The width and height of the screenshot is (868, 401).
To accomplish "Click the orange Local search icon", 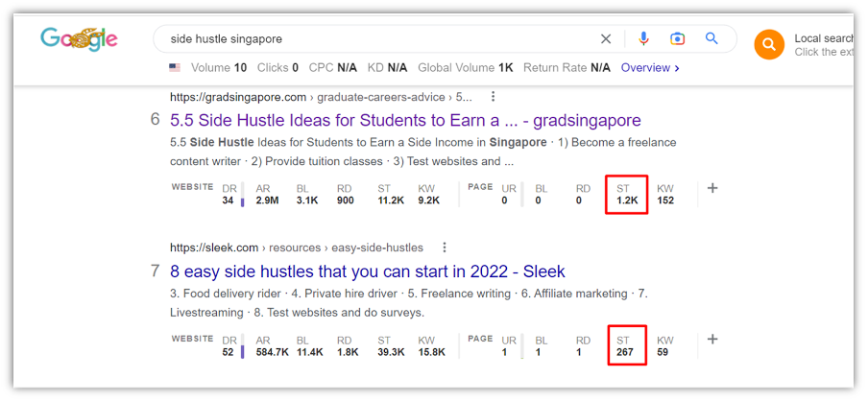I will pos(769,44).
